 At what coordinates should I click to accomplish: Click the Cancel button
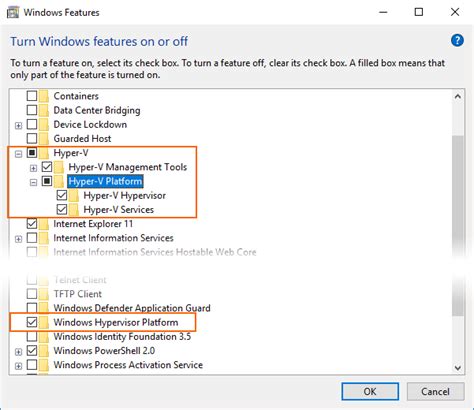435,391
